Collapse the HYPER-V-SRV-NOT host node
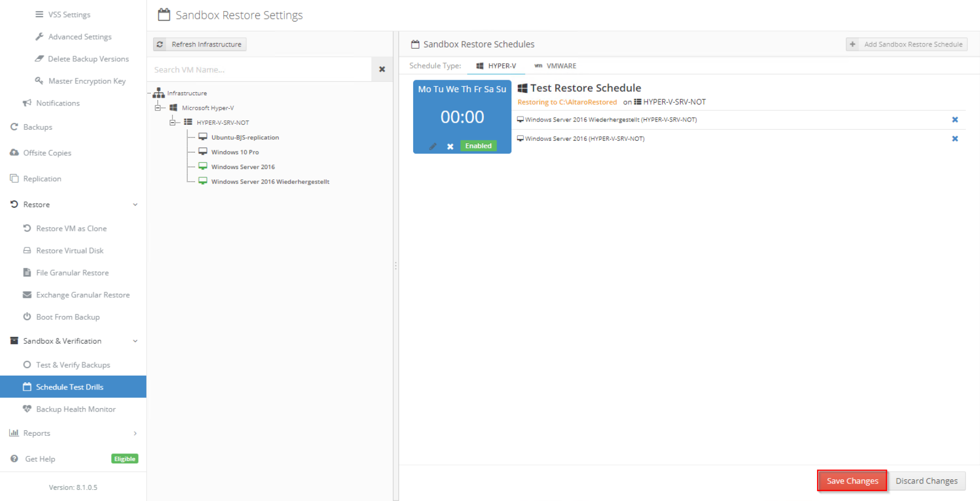 click(x=172, y=123)
